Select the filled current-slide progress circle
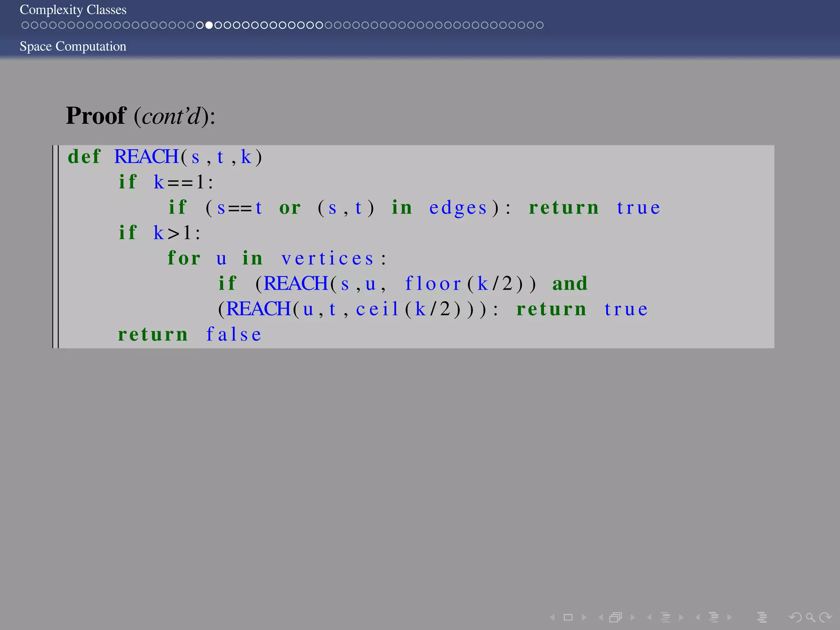This screenshot has height=630, width=840. click(209, 25)
